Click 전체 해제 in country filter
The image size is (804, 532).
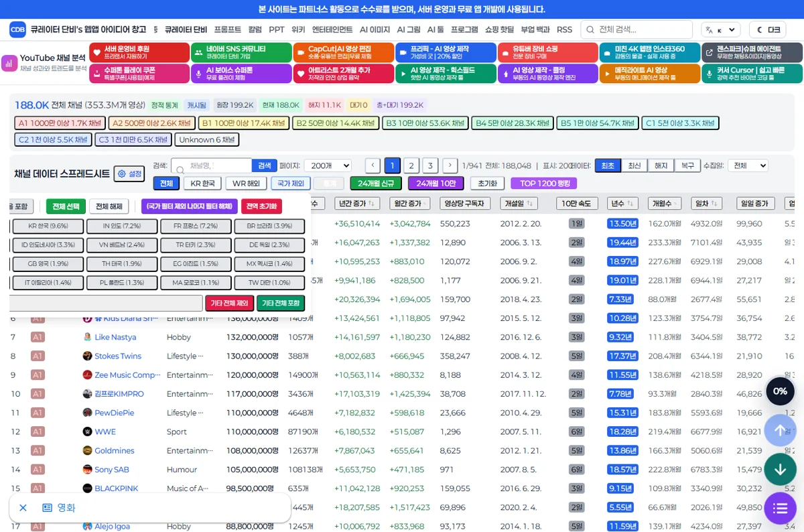point(109,206)
